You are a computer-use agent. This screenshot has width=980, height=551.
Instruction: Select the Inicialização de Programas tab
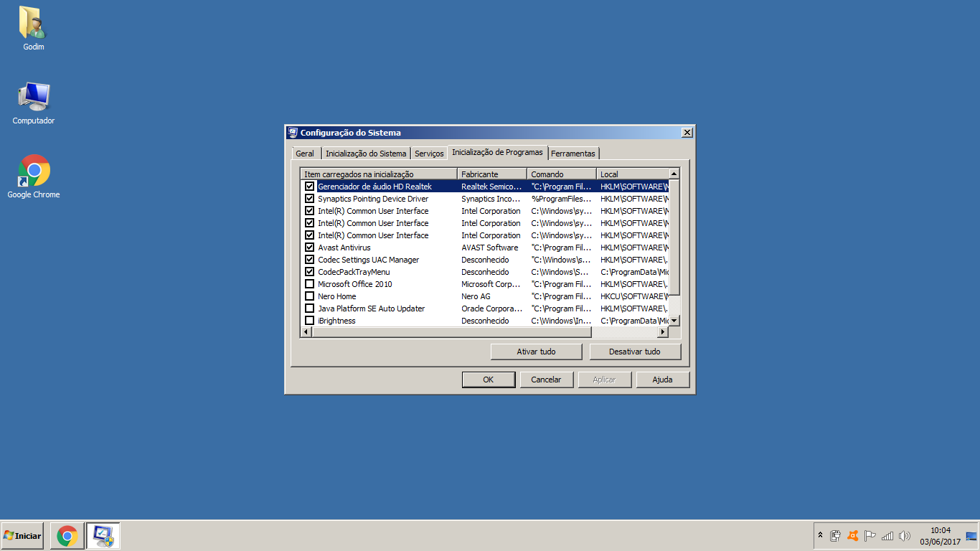(497, 152)
